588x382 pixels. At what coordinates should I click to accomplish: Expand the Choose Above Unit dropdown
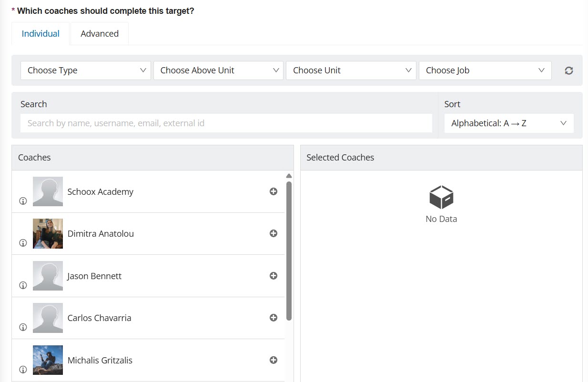point(218,70)
